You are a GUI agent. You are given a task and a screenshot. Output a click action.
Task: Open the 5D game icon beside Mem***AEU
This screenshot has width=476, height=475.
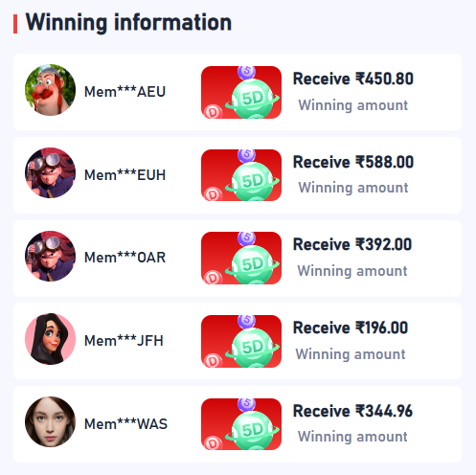(x=241, y=92)
